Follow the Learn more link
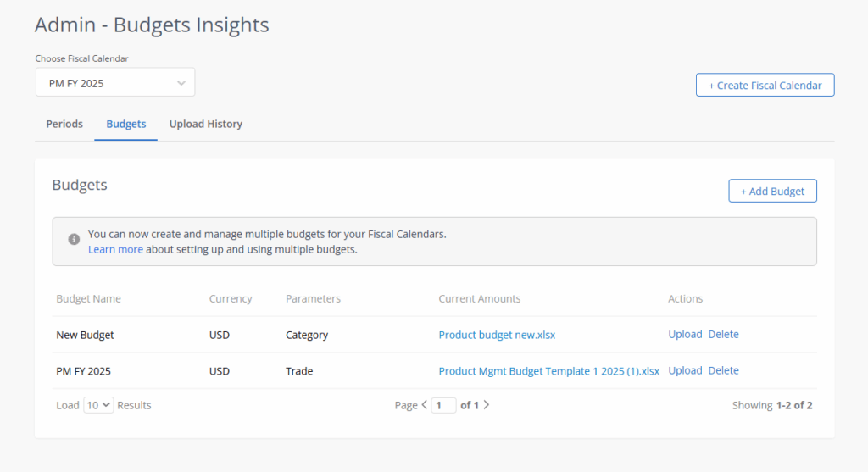 coord(115,249)
